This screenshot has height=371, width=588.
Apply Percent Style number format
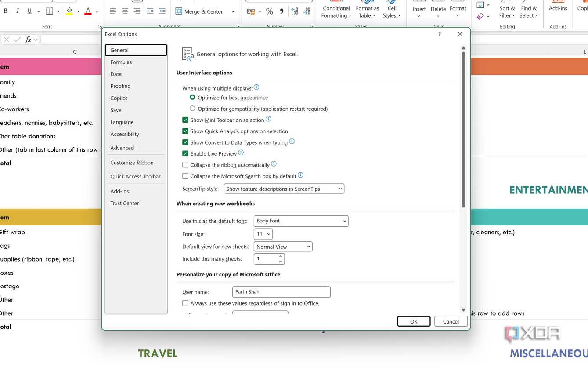[x=269, y=11]
